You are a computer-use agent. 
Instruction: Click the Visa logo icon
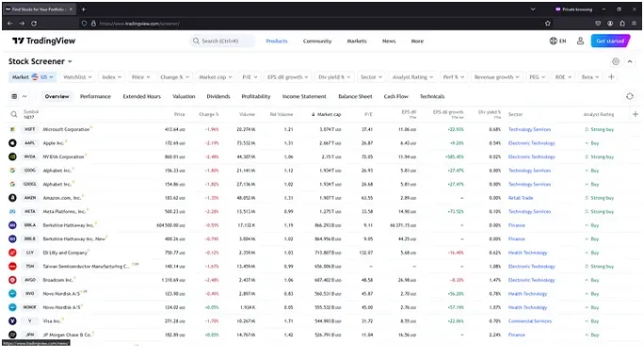click(12, 321)
